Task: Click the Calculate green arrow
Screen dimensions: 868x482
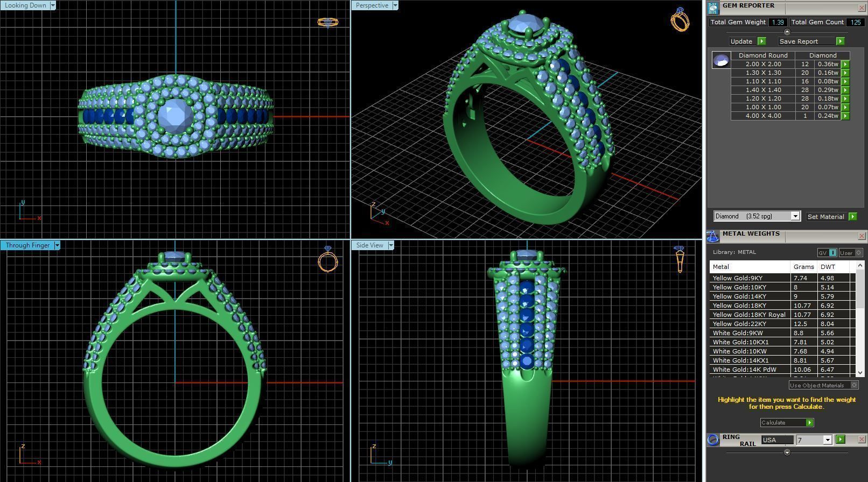Action: tap(809, 423)
